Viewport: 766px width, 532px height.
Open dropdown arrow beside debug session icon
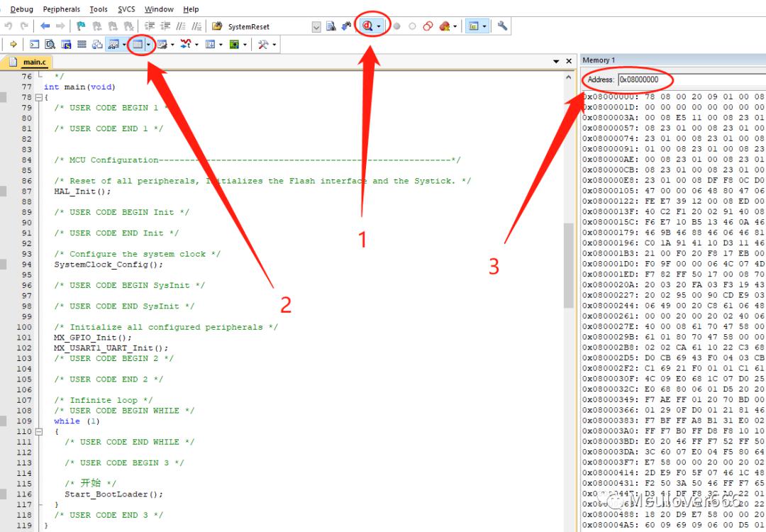(379, 26)
